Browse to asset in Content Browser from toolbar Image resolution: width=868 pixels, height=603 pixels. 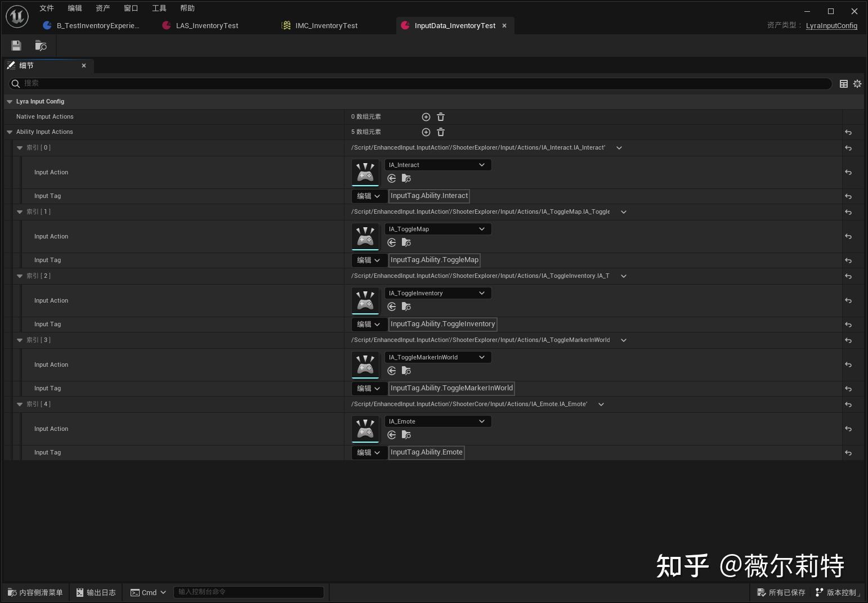point(40,46)
